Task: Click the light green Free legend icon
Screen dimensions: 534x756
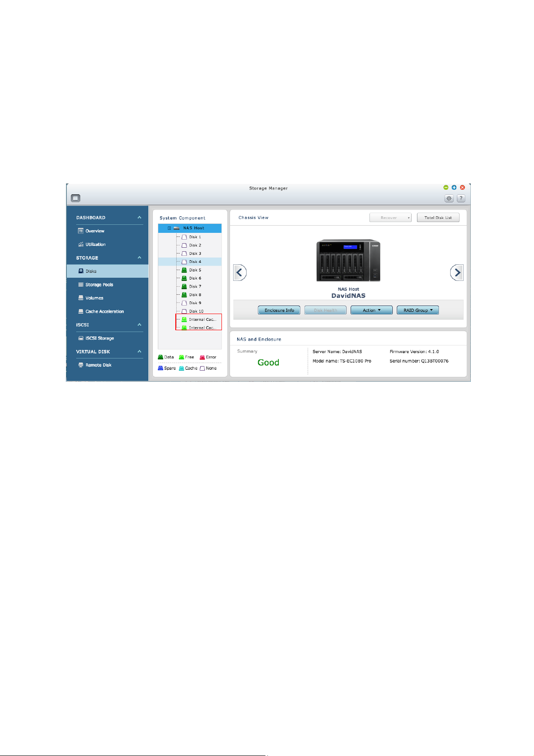Action: 182,357
